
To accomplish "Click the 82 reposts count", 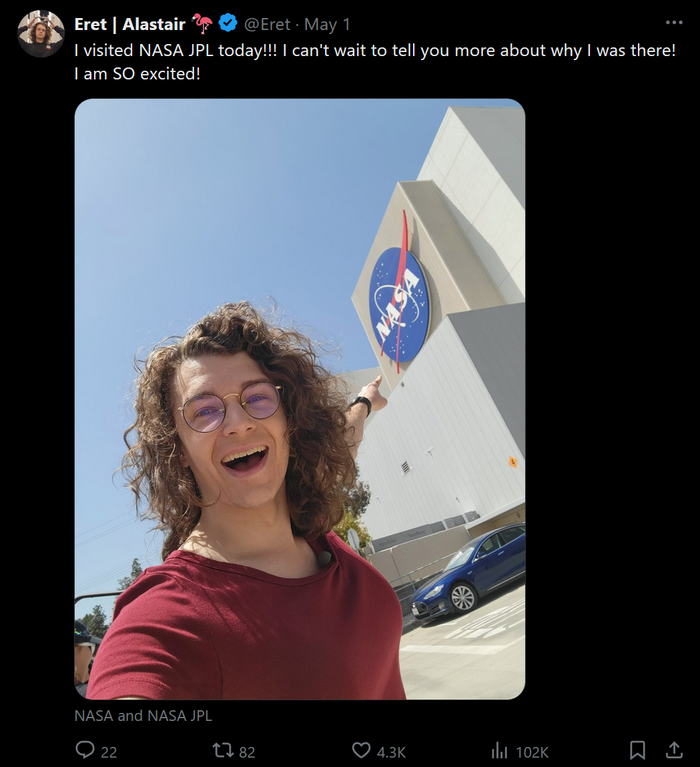I will click(247, 752).
